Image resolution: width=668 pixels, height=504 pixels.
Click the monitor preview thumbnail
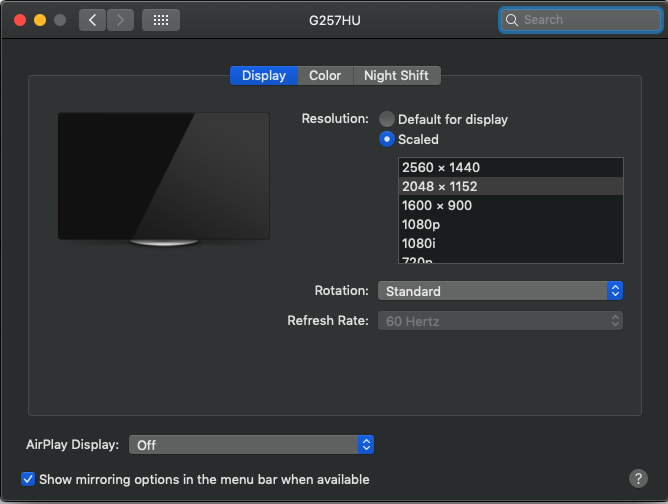164,179
